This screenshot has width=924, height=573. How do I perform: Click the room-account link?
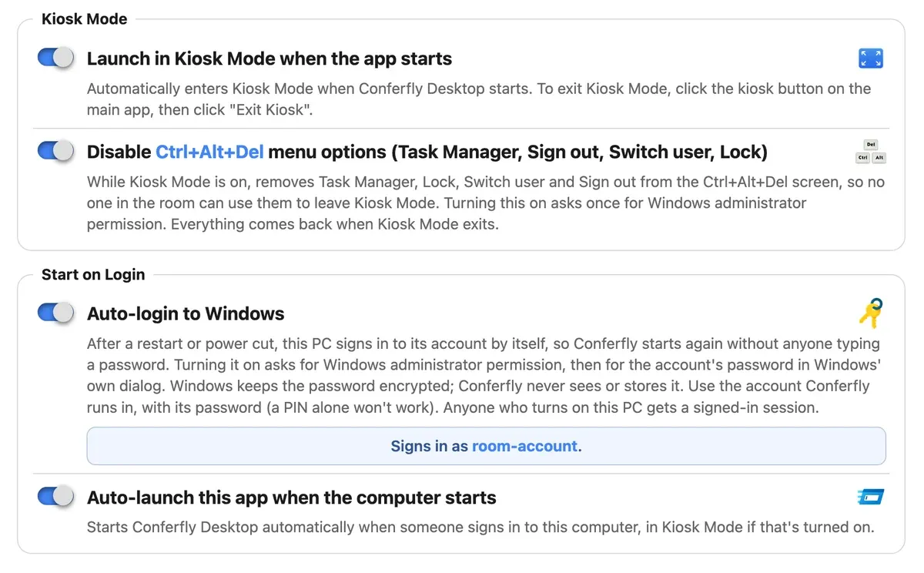pyautogui.click(x=524, y=446)
